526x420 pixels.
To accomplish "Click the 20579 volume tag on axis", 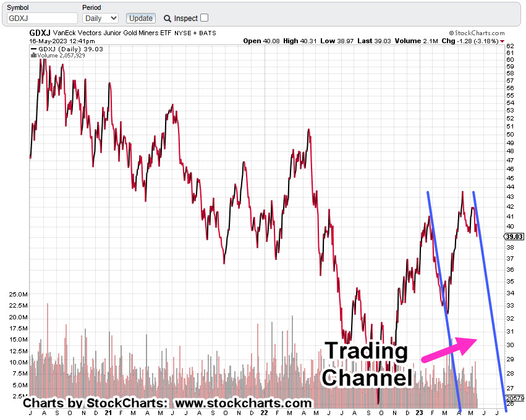I will tap(515, 399).
